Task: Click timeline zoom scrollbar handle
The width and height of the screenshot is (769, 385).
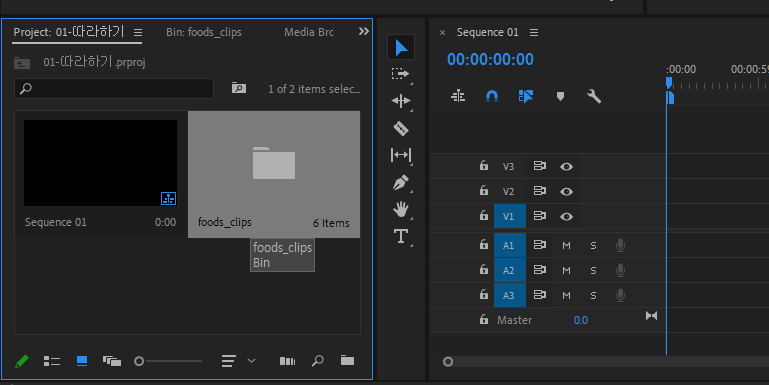Action: (448, 362)
